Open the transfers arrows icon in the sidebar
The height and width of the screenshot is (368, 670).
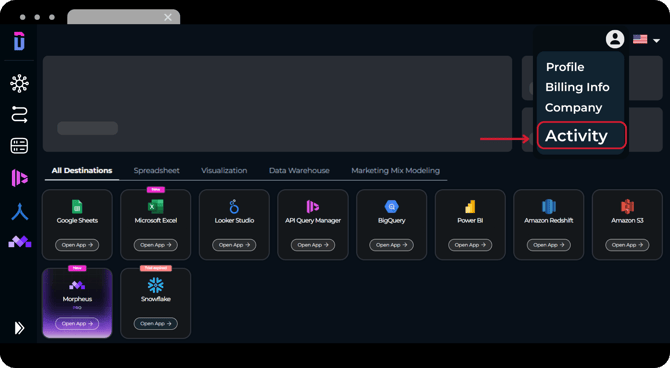(x=19, y=115)
